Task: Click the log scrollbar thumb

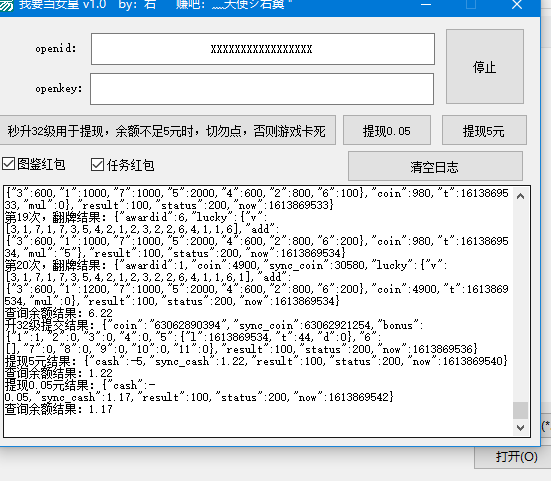Action: 520,410
